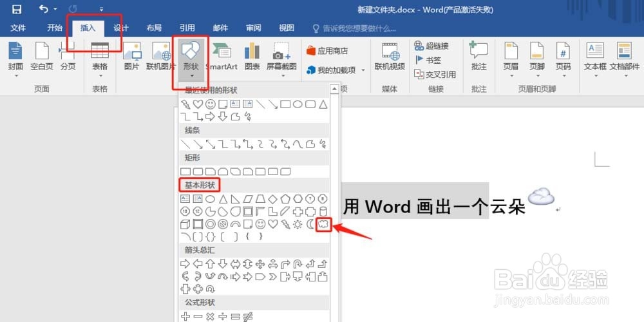The image size is (644, 322).
Task: Select the cross shape in basic shapes
Action: 298,211
